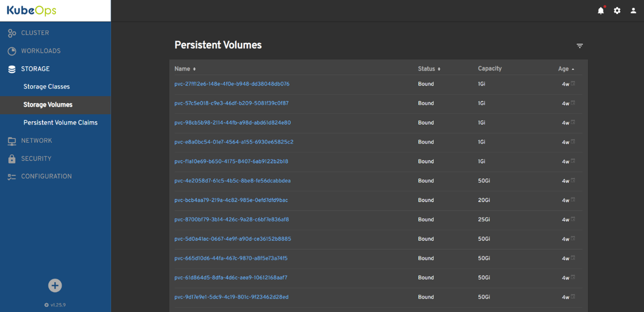This screenshot has height=312, width=644.
Task: Open volume pvc-27ff12e6-148e-4f0e-b948-dd38048db076
Action: click(x=232, y=84)
